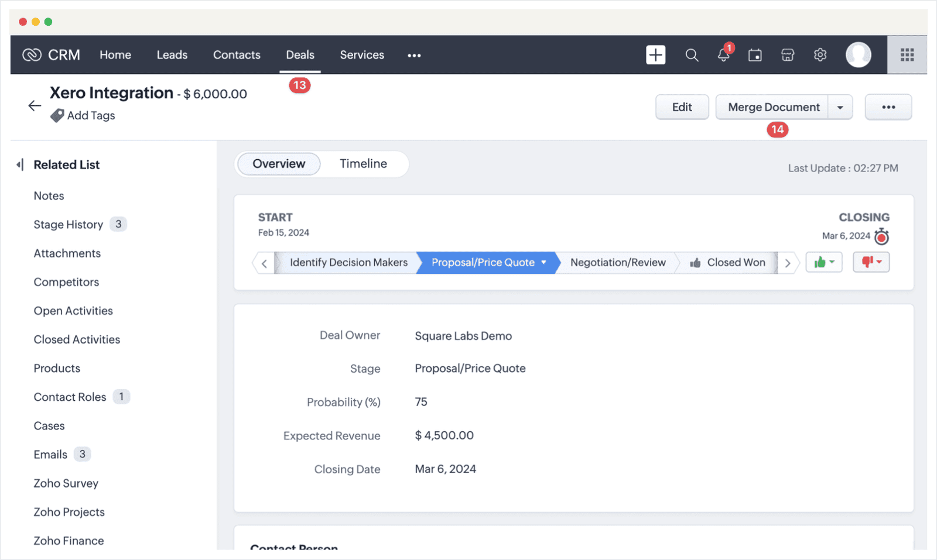Open Emails in Related List
The image size is (937, 560).
click(x=50, y=455)
